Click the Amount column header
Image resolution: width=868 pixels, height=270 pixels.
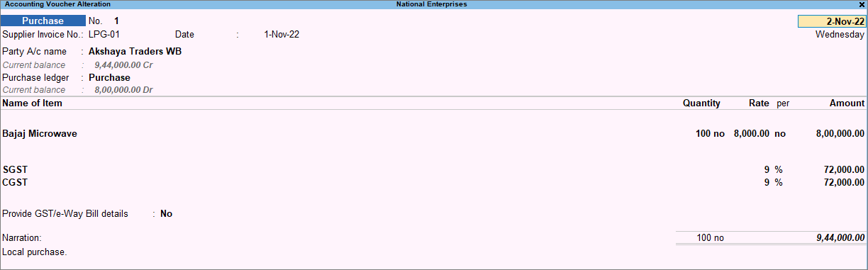(847, 103)
